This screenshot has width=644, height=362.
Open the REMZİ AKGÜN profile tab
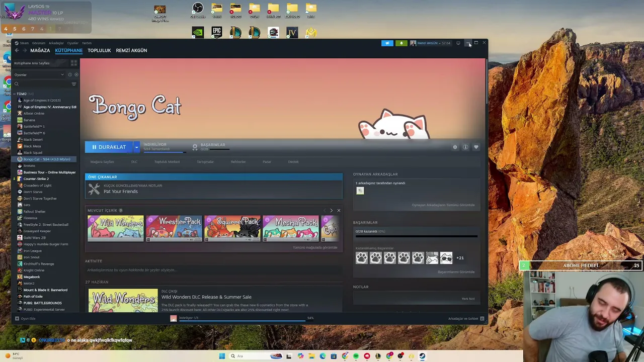131,50
